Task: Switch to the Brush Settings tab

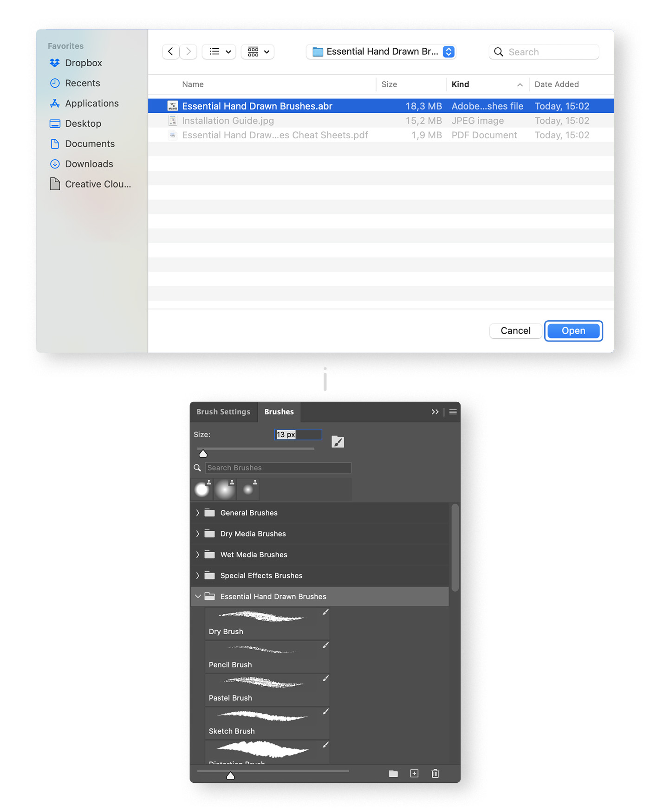Action: [223, 412]
